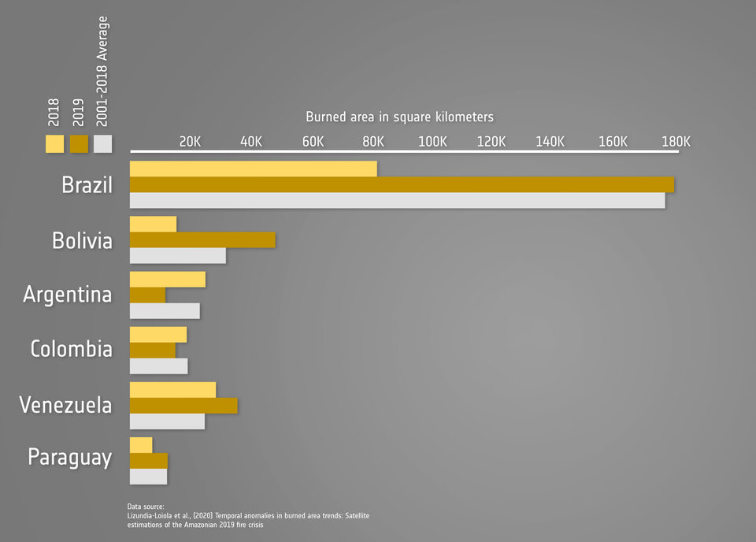This screenshot has height=542, width=756.
Task: Click Brazil's light yellow 2018 bar
Action: (x=253, y=169)
